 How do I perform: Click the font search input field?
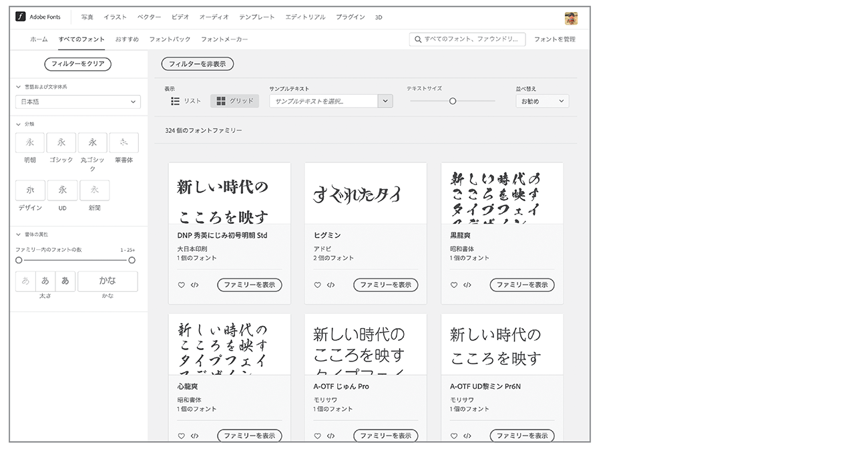coord(467,39)
